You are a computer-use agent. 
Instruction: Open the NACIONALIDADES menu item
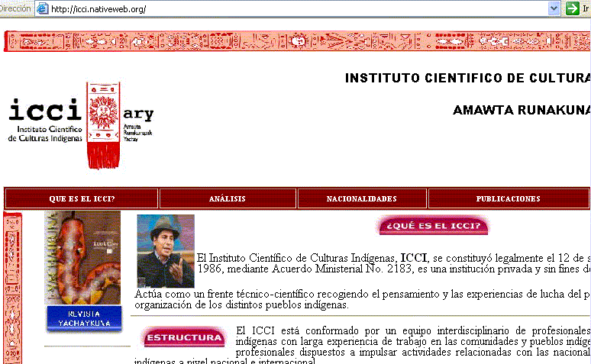(x=362, y=198)
